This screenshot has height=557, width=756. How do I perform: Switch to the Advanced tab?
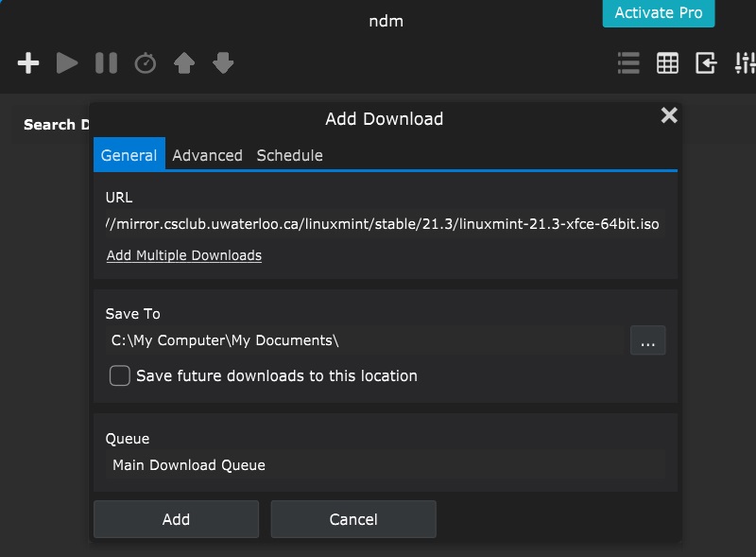207,155
